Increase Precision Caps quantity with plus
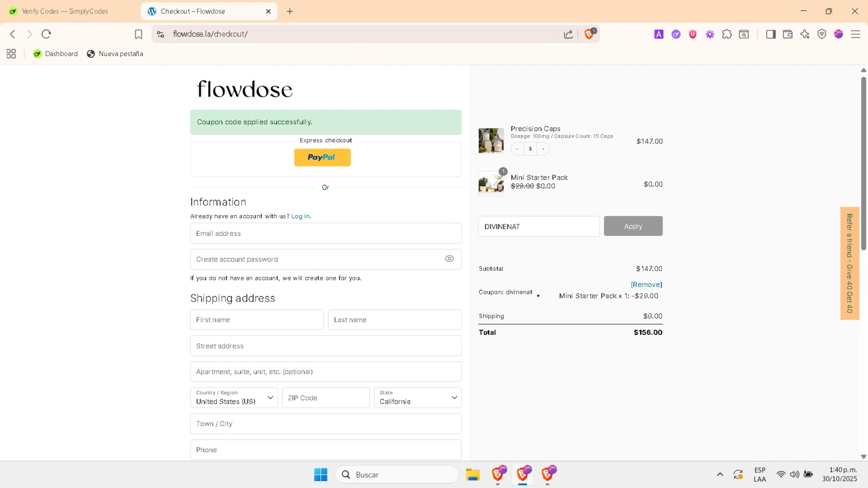 pyautogui.click(x=543, y=149)
